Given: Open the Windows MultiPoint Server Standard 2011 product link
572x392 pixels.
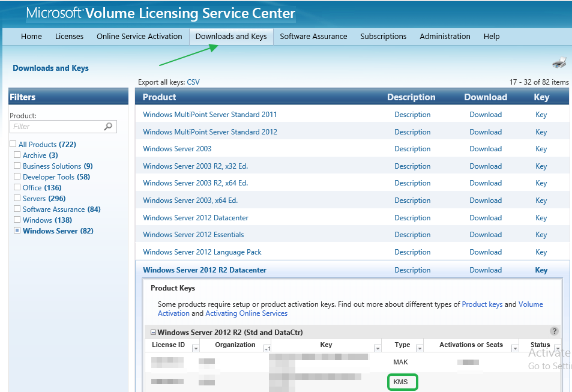Looking at the screenshot, I should point(209,115).
